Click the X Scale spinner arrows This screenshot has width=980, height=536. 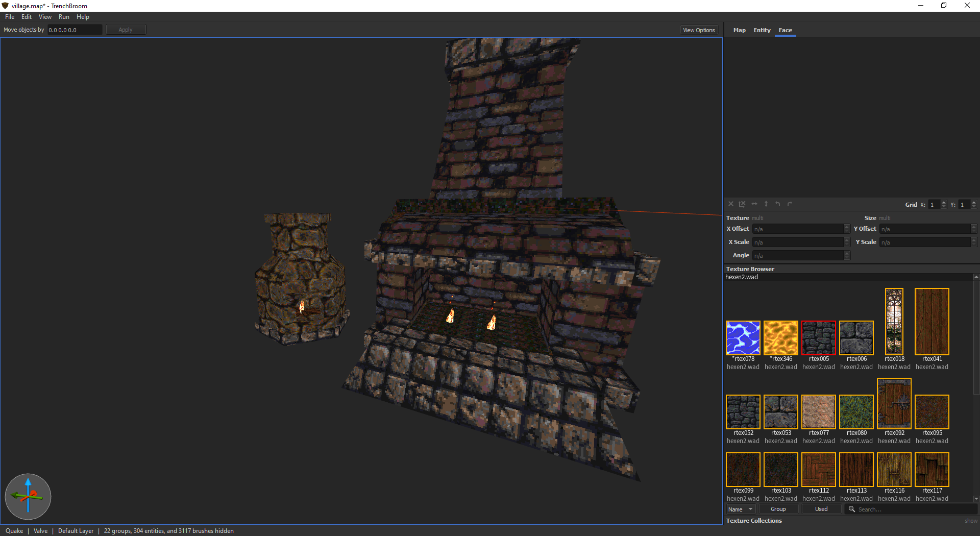[847, 242]
